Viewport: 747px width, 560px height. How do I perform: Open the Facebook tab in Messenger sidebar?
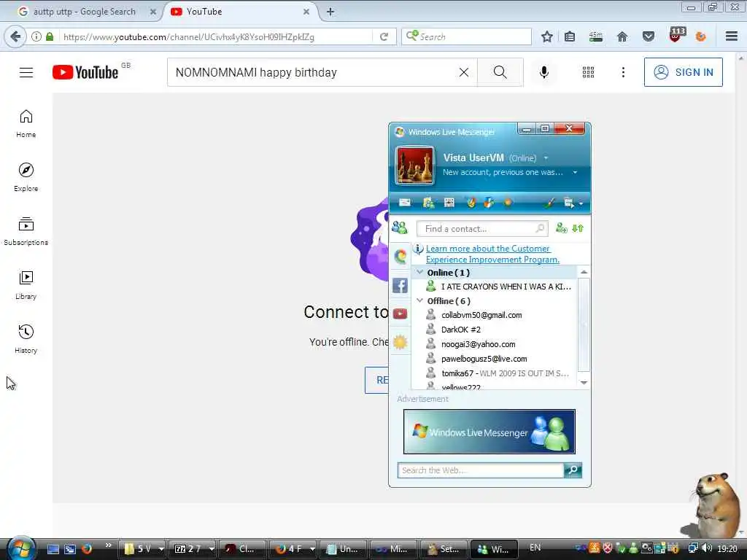coord(400,286)
